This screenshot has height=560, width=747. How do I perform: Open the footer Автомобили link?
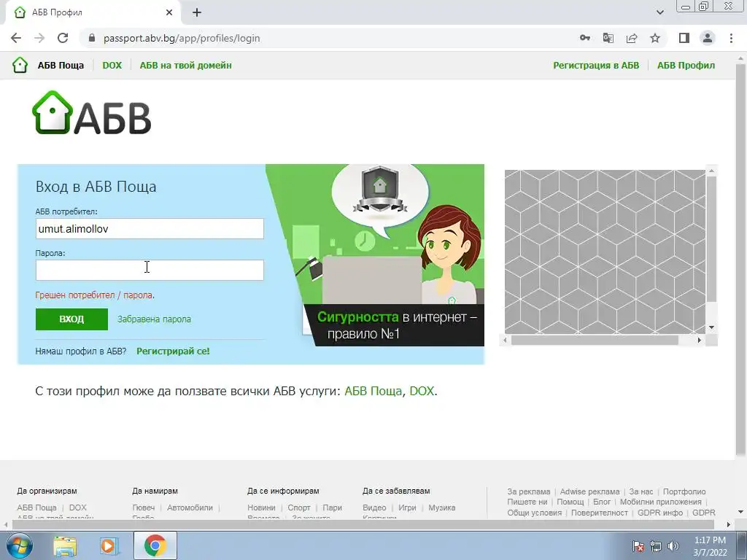190,507
